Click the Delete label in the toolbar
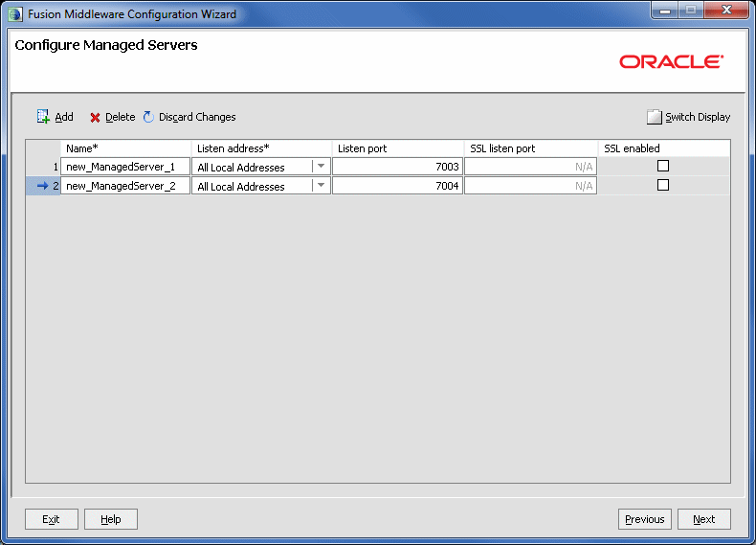Image resolution: width=756 pixels, height=545 pixels. coord(120,117)
